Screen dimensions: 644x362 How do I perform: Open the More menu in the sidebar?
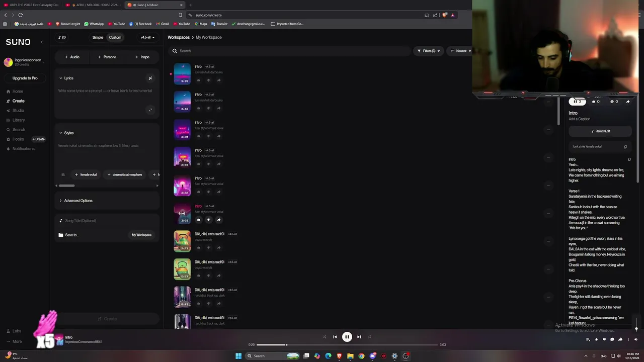[x=14, y=341]
